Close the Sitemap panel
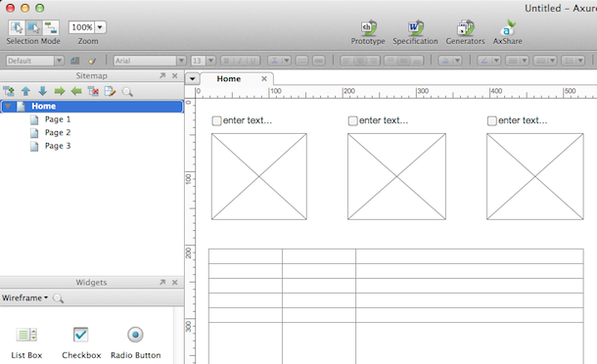 (175, 75)
